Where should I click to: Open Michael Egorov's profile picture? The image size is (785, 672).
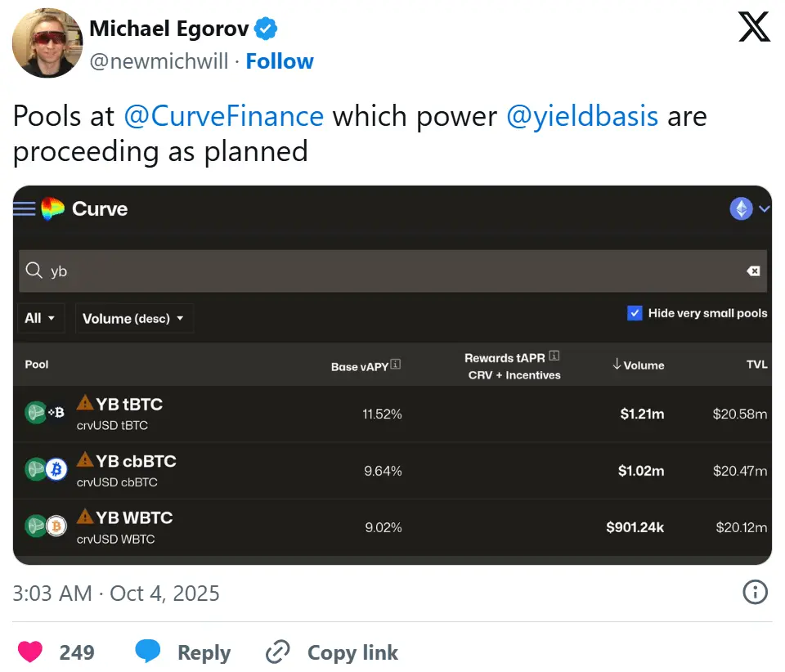47,43
